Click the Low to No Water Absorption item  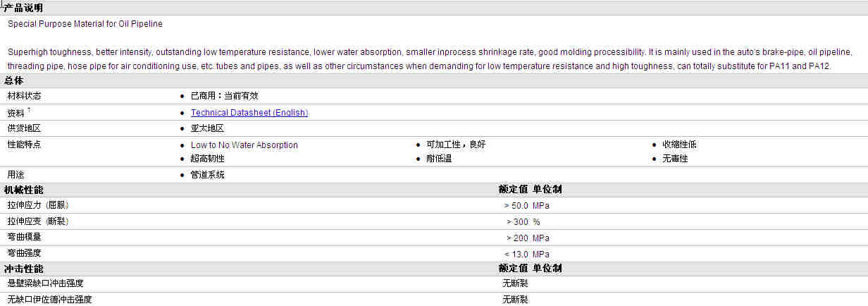(244, 145)
